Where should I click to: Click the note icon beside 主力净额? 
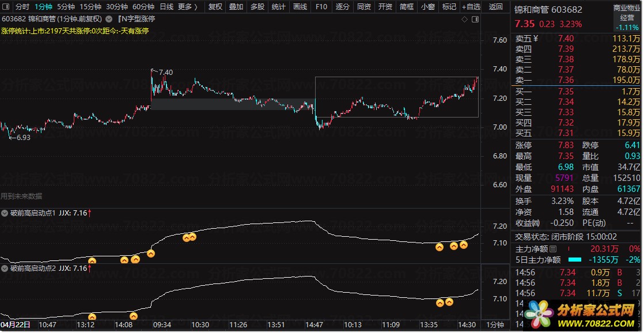point(553,249)
